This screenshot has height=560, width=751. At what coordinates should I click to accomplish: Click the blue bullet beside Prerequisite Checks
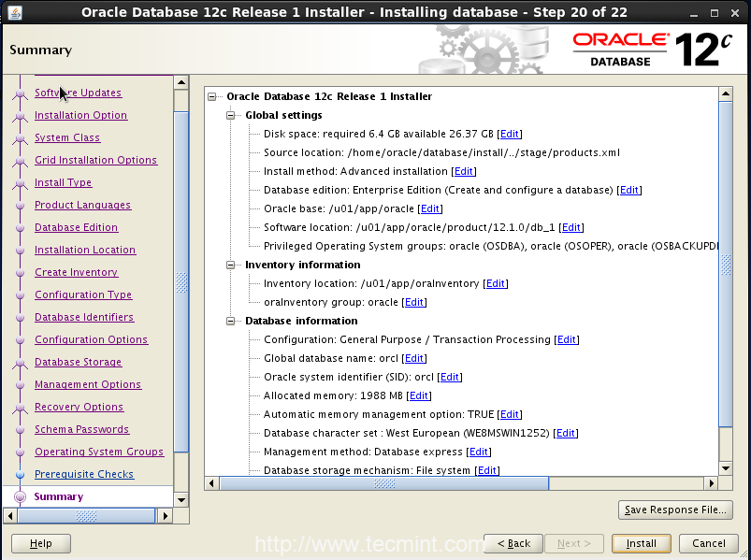(20, 475)
